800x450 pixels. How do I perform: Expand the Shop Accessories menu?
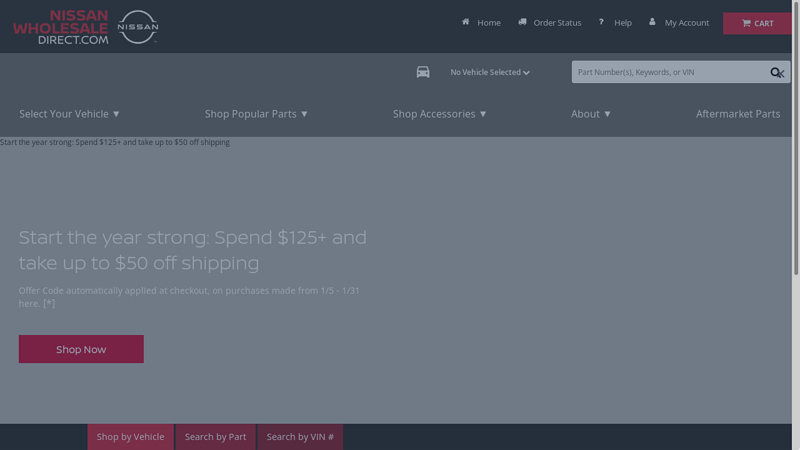[x=439, y=114]
